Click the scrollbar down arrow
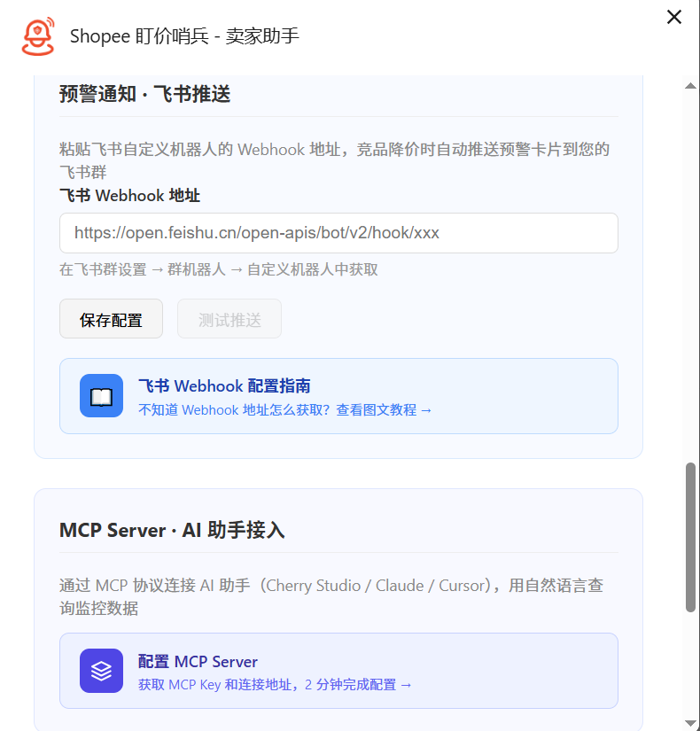 (x=690, y=723)
